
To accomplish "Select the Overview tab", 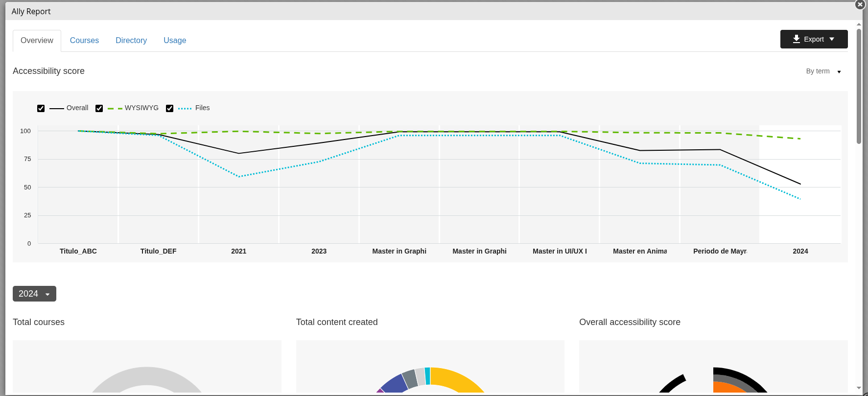I will click(37, 41).
